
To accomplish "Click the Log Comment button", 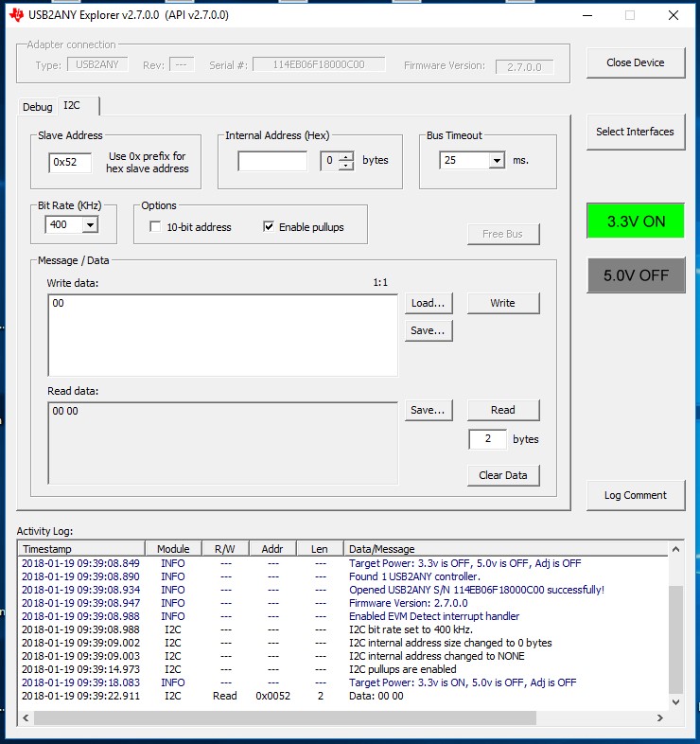I will tap(636, 495).
